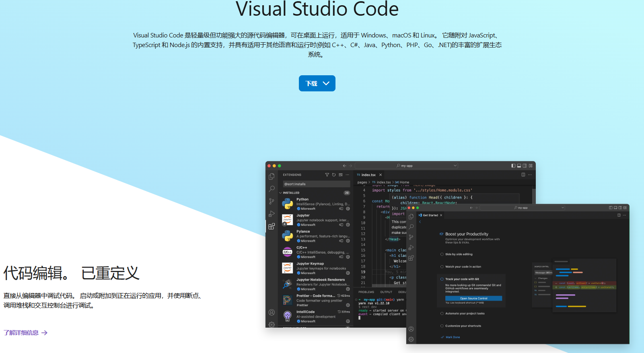Select the Get Started tab
The height and width of the screenshot is (353, 644).
point(430,215)
